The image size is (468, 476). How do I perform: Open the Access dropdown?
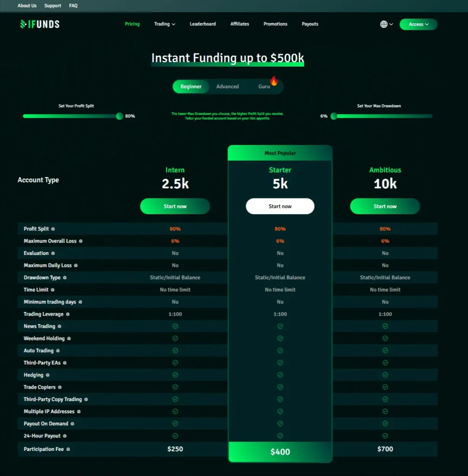tap(418, 24)
